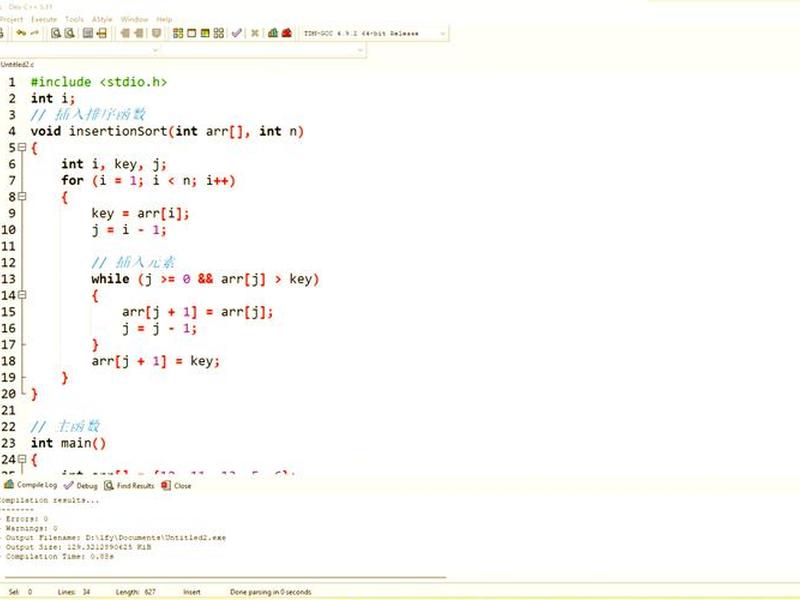Image resolution: width=800 pixels, height=600 pixels.
Task: Click the Output Size line in compile log
Action: point(78,547)
